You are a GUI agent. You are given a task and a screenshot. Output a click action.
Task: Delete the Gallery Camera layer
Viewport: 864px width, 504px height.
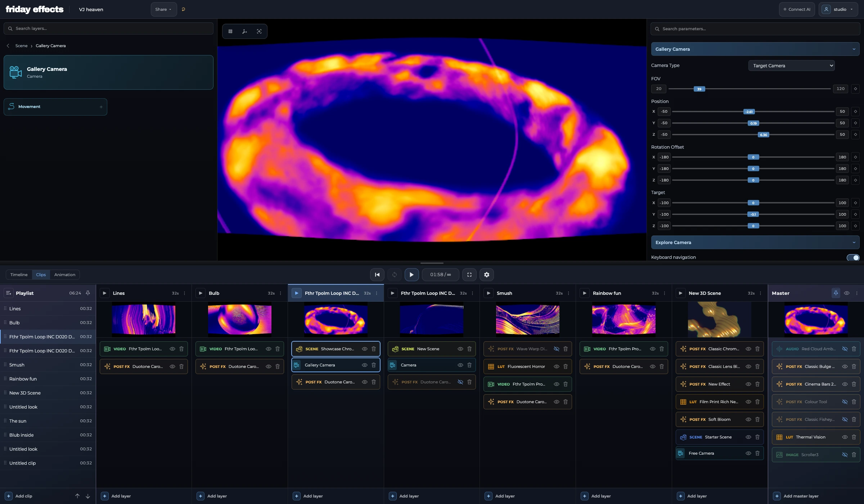pos(374,365)
